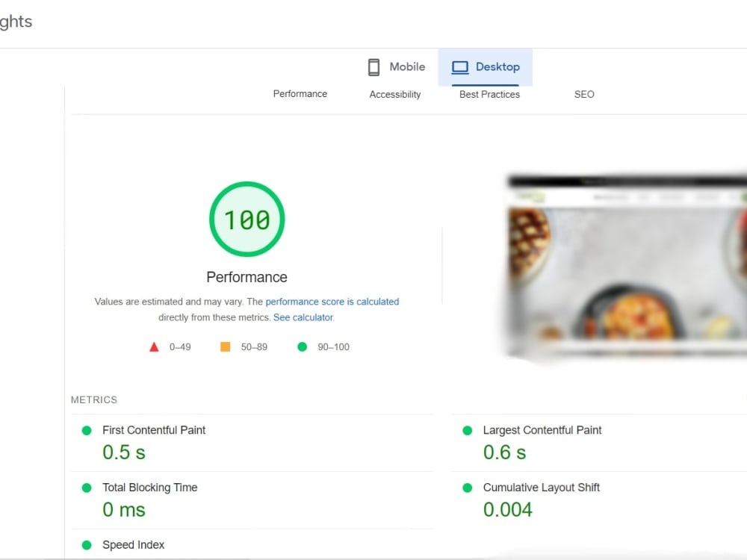Click the green dot beside First Contentful Paint
This screenshot has width=747, height=560.
87,431
